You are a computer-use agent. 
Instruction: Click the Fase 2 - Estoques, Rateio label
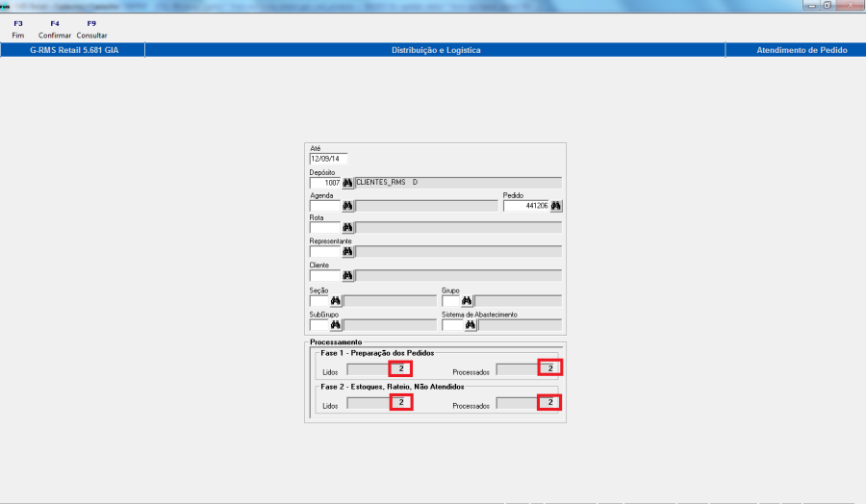pos(393,387)
